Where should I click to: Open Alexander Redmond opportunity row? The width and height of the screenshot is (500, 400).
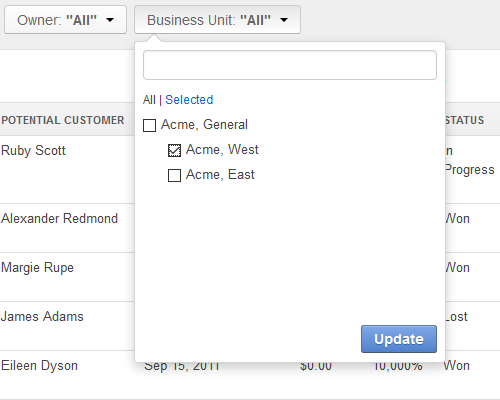59,219
